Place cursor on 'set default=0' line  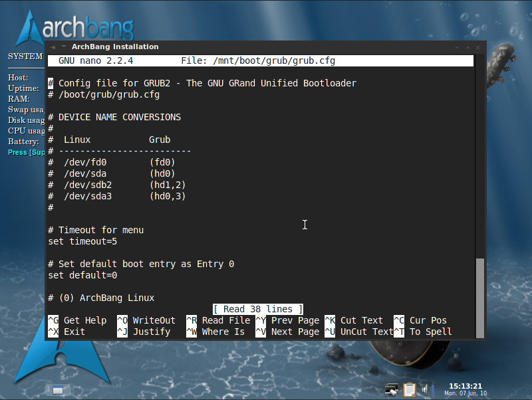pos(82,275)
